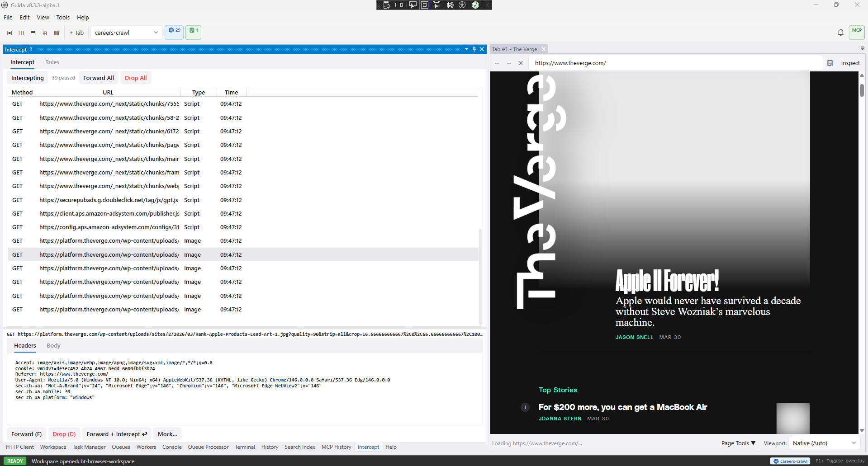Open the HTTP Client bottom tab
Screen dimensions: 868x466
pyautogui.click(x=20, y=447)
